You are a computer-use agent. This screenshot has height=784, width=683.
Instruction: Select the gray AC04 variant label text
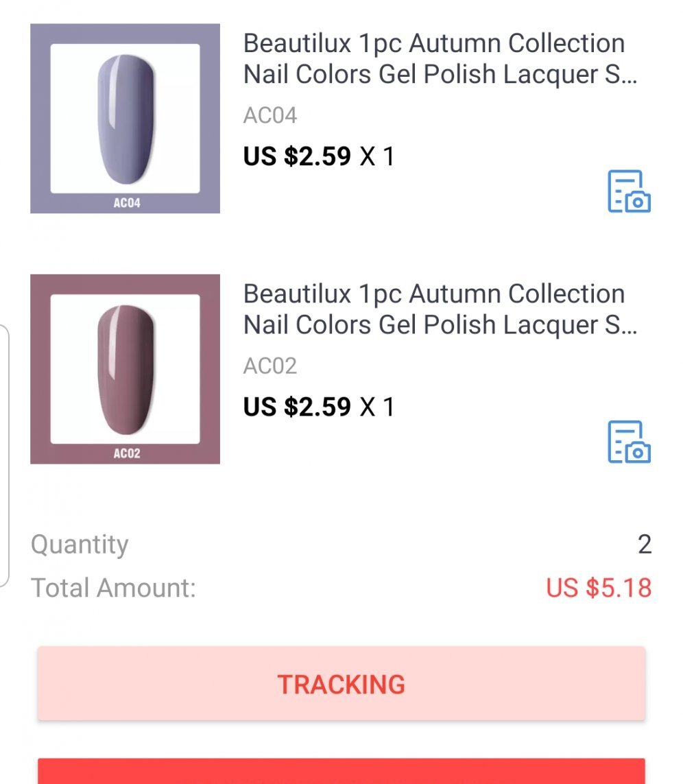[x=270, y=115]
